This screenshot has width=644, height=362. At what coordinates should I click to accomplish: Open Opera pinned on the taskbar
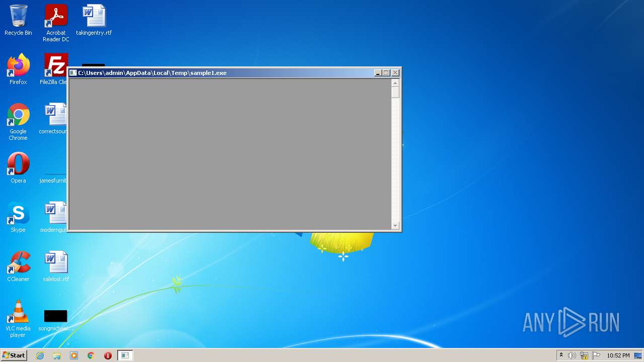point(108,355)
